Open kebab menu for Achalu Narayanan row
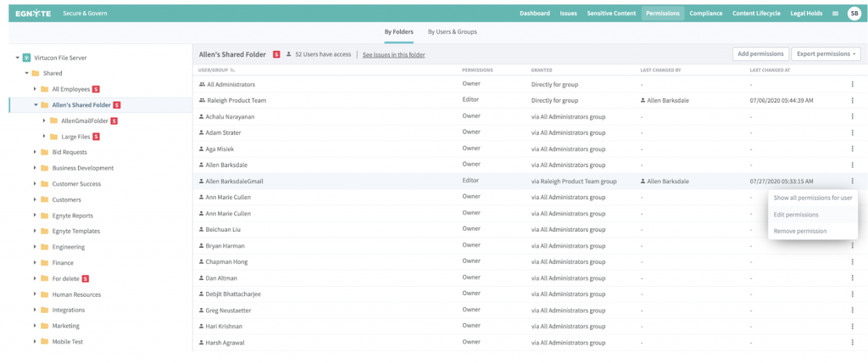This screenshot has height=363, width=868. [852, 116]
